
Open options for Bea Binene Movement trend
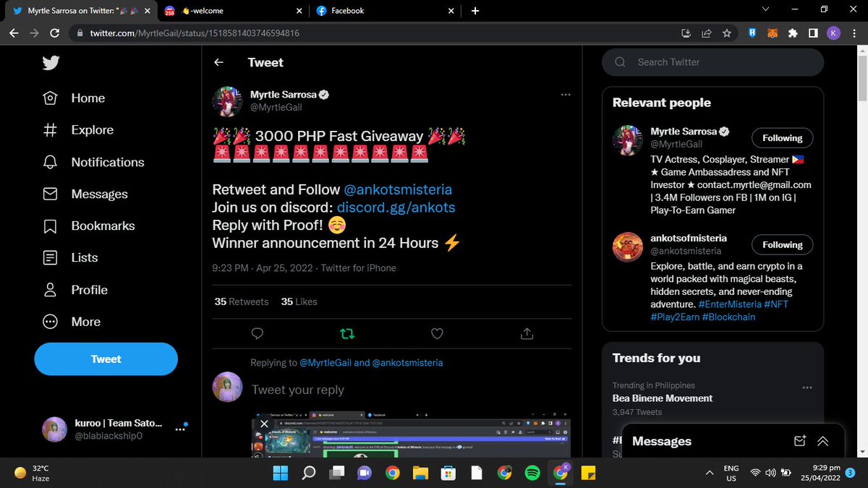807,388
